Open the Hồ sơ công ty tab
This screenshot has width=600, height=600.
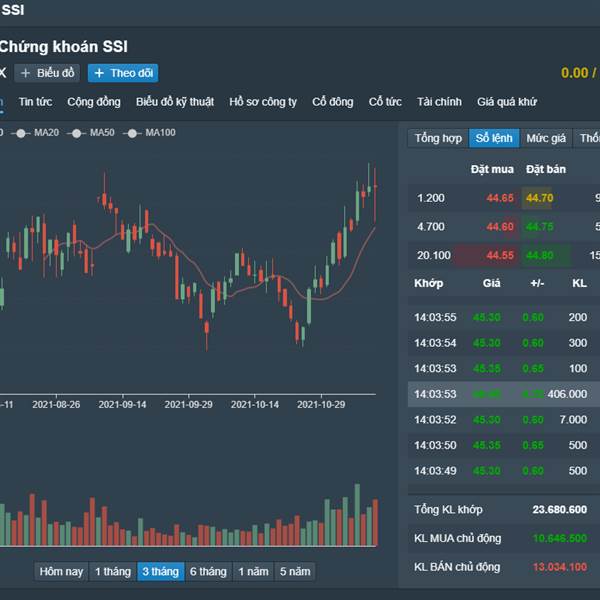[263, 102]
